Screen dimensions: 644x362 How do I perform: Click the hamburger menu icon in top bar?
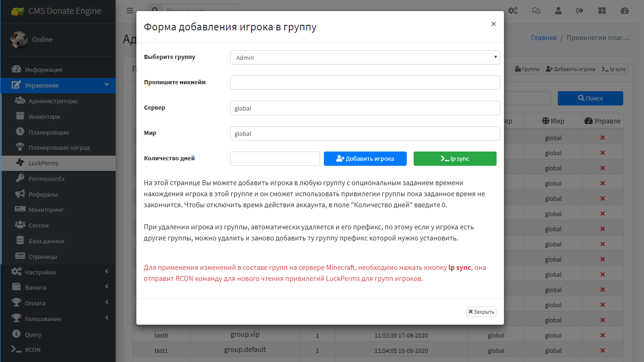click(130, 11)
